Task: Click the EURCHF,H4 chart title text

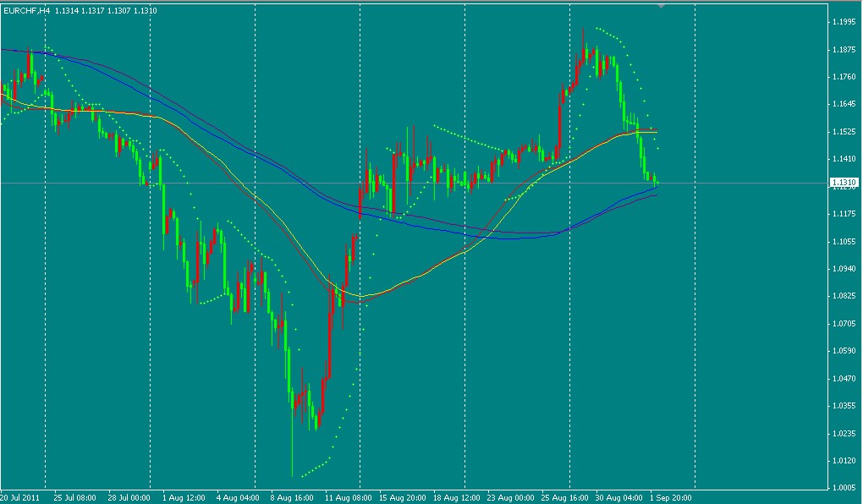Action: click(27, 10)
